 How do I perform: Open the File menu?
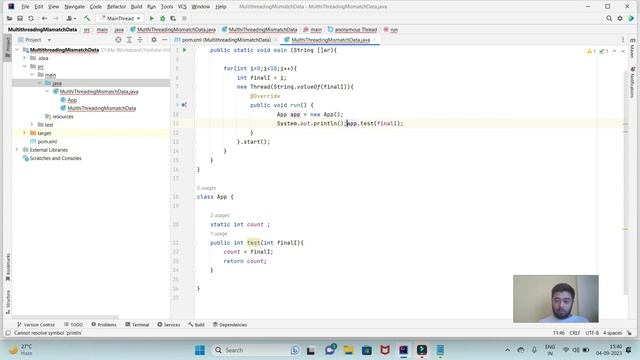pos(25,7)
